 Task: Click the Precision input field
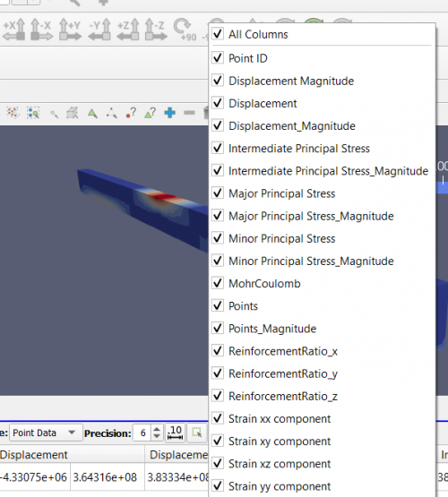tap(143, 433)
